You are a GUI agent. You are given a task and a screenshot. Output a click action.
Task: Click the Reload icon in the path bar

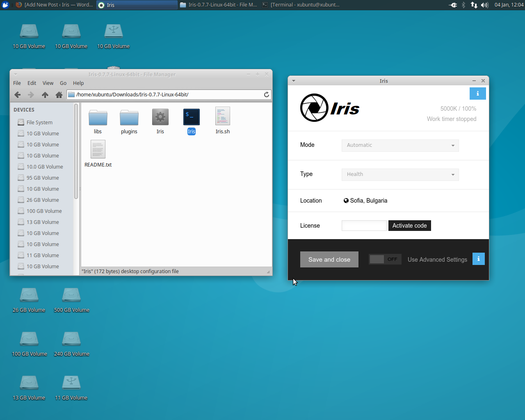pyautogui.click(x=267, y=94)
